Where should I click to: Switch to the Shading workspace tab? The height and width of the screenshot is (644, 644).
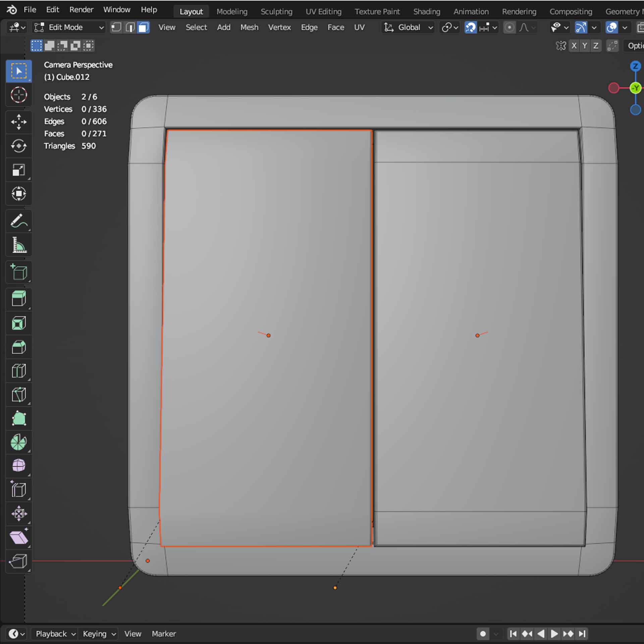[x=426, y=12]
